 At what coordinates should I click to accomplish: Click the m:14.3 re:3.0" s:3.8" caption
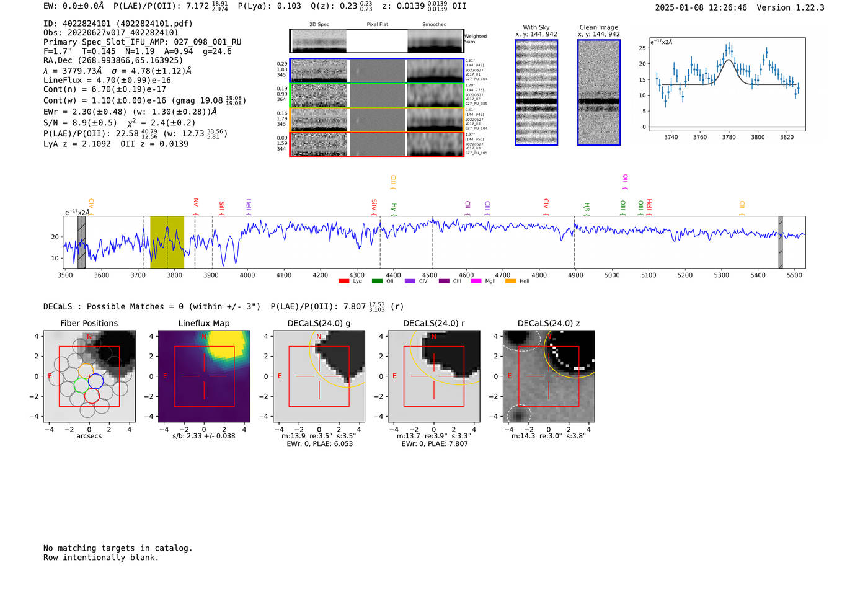[x=549, y=436]
